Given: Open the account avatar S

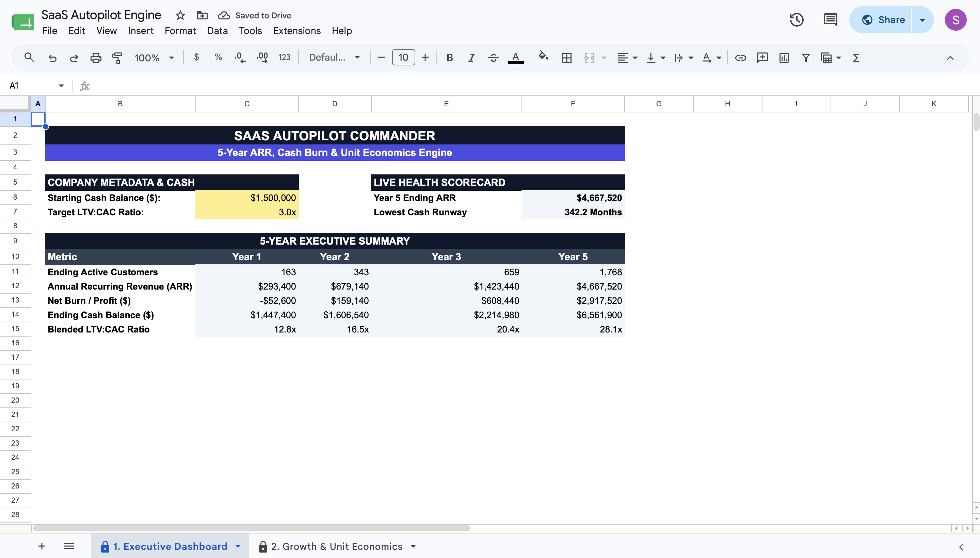Looking at the screenshot, I should [x=955, y=19].
